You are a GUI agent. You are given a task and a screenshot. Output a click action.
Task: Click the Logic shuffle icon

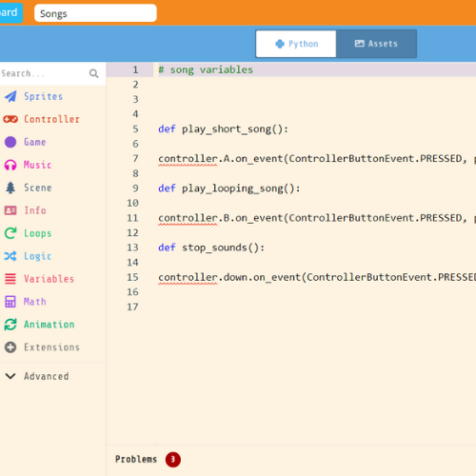10,256
